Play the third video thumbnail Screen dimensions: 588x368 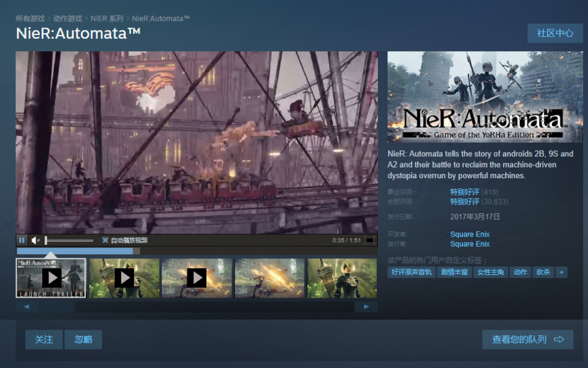coord(197,277)
